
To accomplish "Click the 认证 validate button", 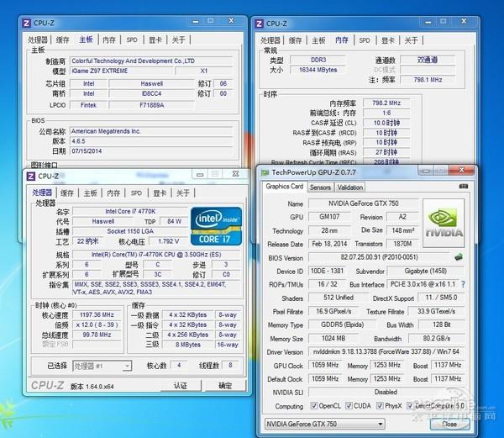I will pyautogui.click(x=181, y=385).
